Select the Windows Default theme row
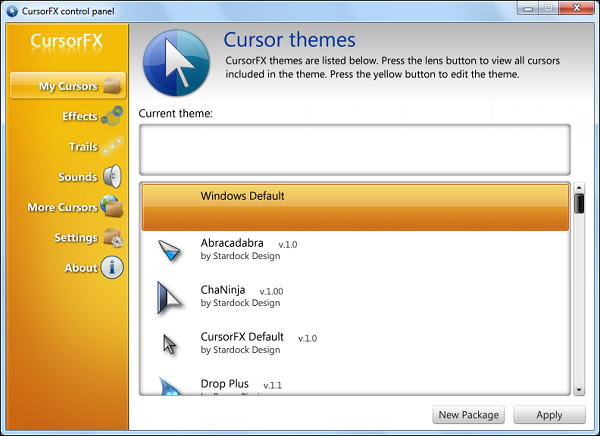Image resolution: width=600 pixels, height=436 pixels. [355, 207]
